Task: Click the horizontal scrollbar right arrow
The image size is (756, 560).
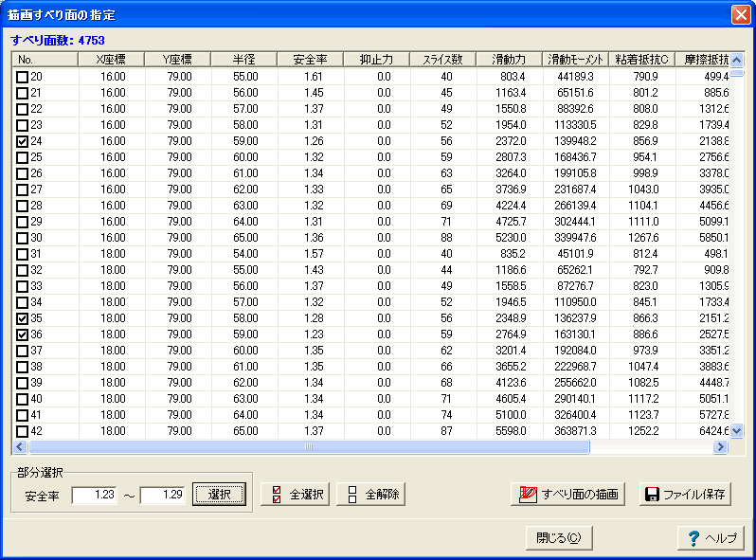Action: tap(720, 446)
